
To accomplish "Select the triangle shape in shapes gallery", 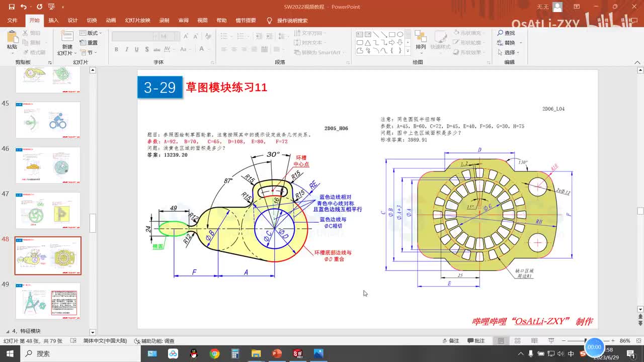I will click(368, 43).
